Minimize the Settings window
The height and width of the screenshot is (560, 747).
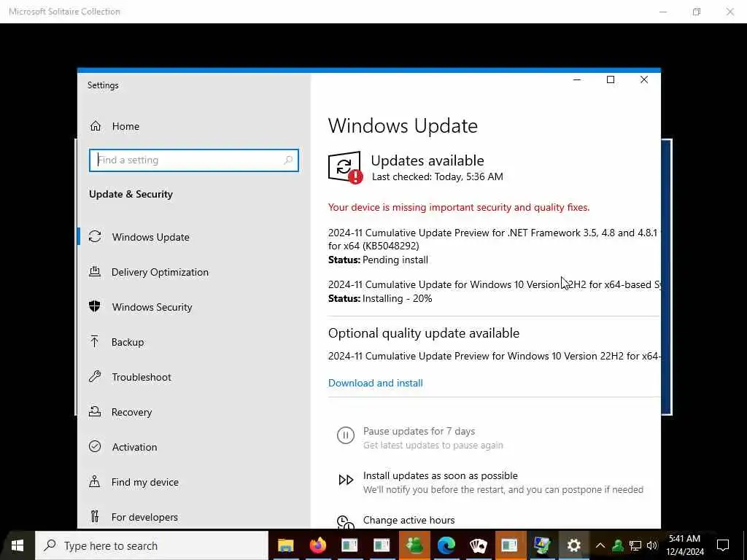pos(576,80)
